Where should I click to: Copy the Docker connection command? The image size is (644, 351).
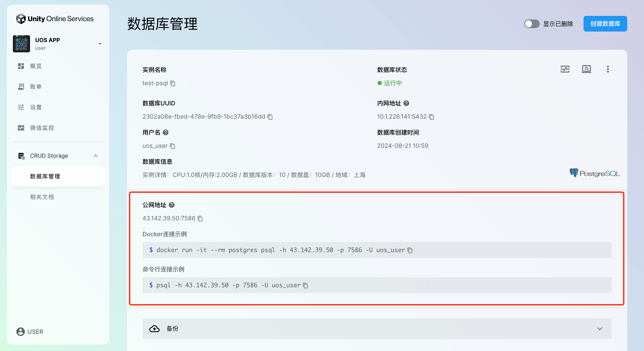(x=410, y=250)
